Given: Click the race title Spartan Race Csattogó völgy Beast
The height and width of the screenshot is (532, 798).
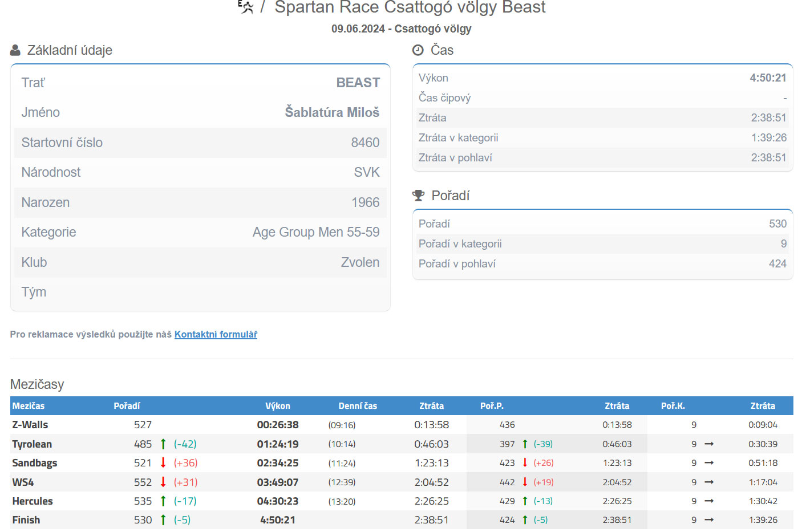Looking at the screenshot, I should (x=410, y=7).
